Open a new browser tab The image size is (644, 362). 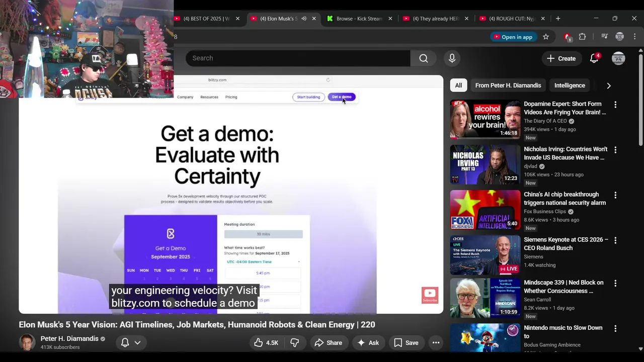558,19
